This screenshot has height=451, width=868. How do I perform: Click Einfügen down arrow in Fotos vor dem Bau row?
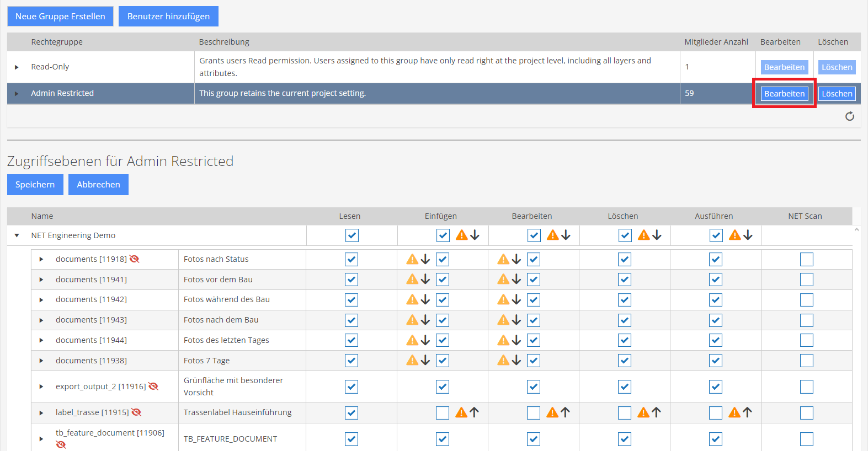(425, 280)
